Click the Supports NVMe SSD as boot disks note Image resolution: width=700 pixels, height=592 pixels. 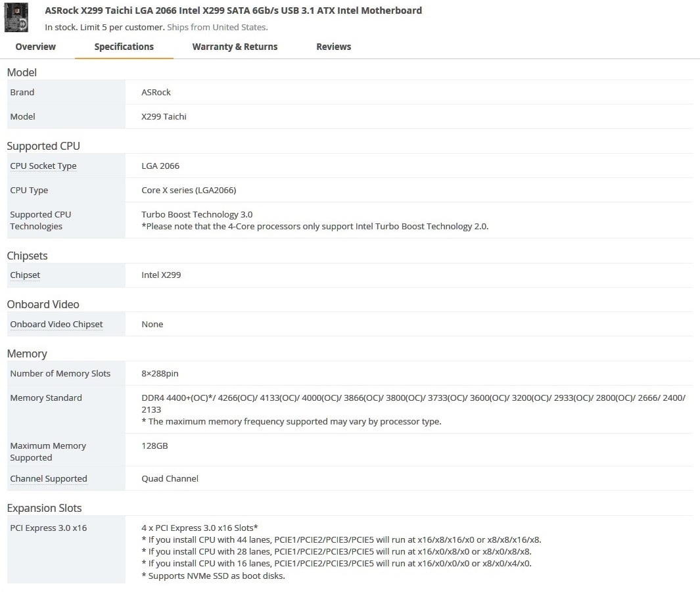(214, 576)
